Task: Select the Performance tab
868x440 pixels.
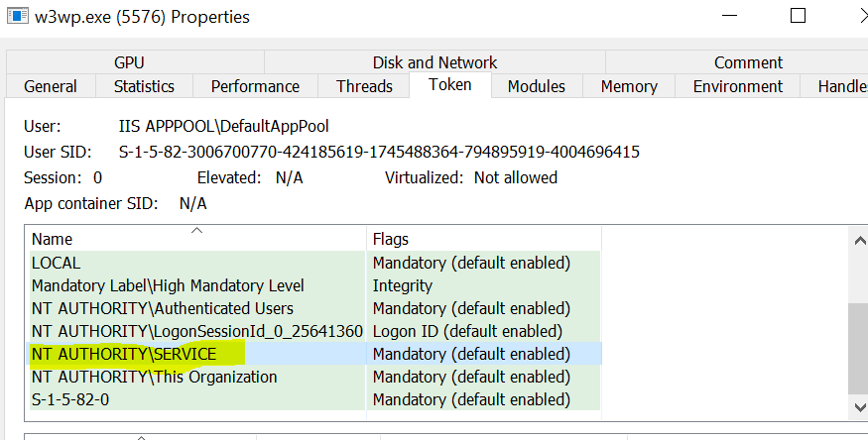Action: 255,86
